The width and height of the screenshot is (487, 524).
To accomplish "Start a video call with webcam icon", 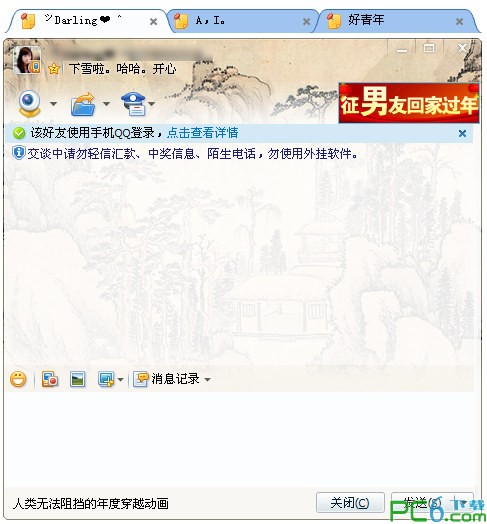I will click(x=29, y=103).
